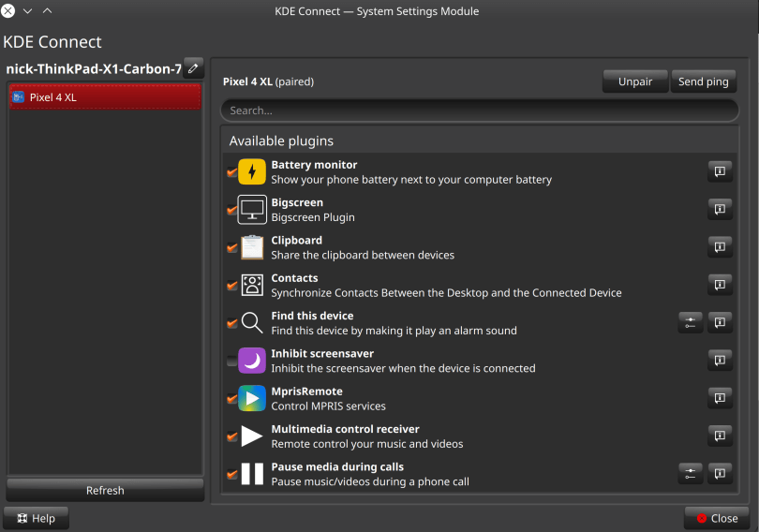
Task: Click the Multimedia control receiver play icon
Action: (x=252, y=436)
